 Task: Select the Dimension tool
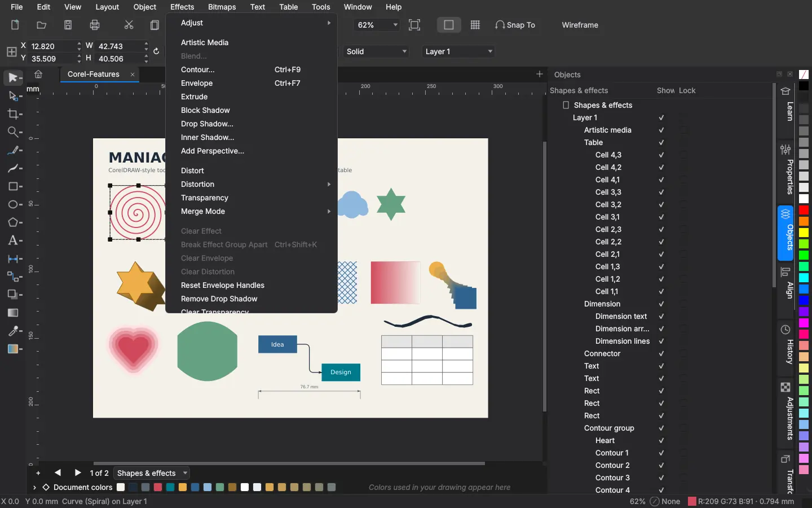click(x=14, y=259)
